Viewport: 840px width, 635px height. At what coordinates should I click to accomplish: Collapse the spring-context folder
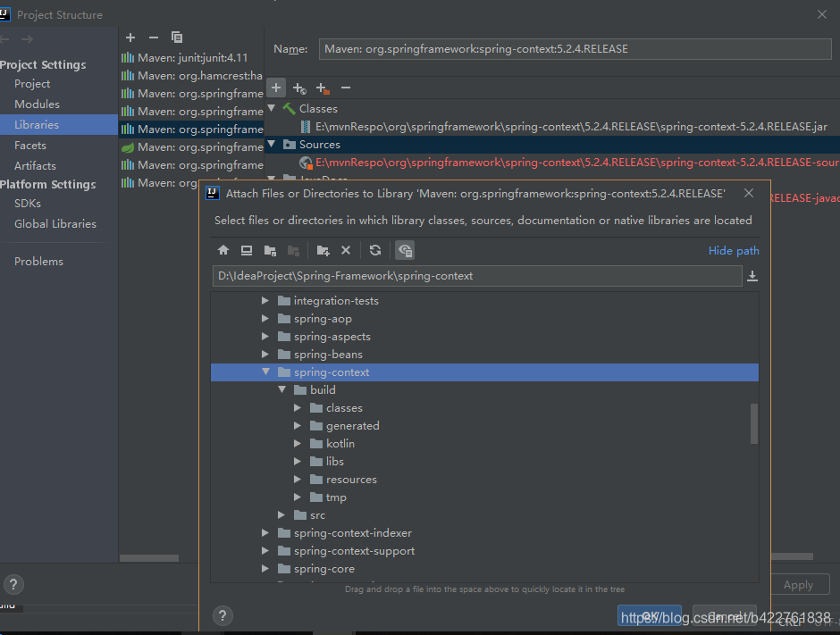tap(265, 372)
